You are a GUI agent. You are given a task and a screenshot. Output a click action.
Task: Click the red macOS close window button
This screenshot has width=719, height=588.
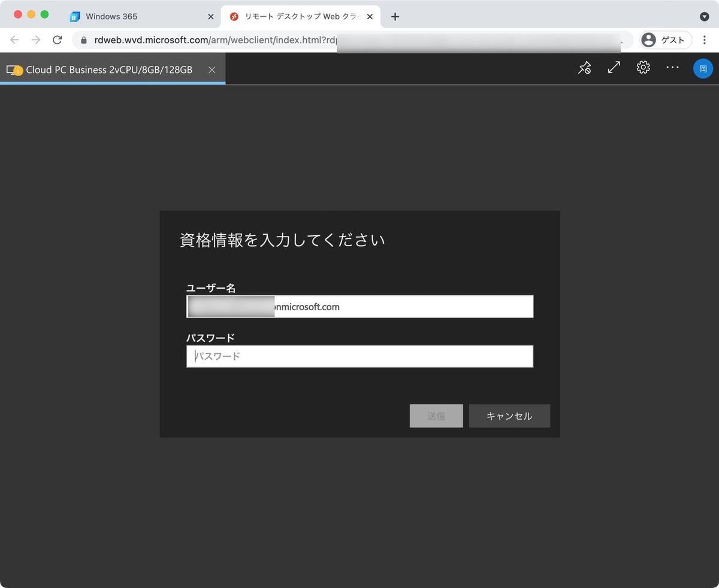18,14
